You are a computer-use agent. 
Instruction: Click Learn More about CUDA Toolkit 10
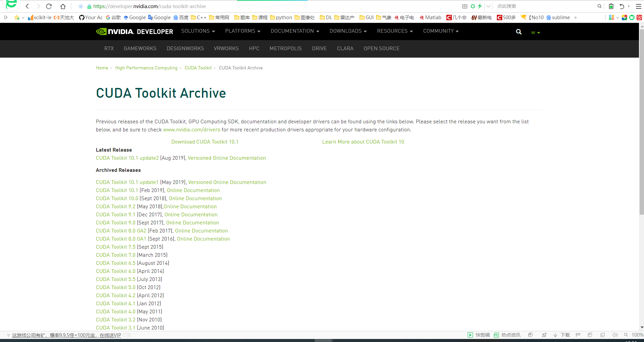363,142
